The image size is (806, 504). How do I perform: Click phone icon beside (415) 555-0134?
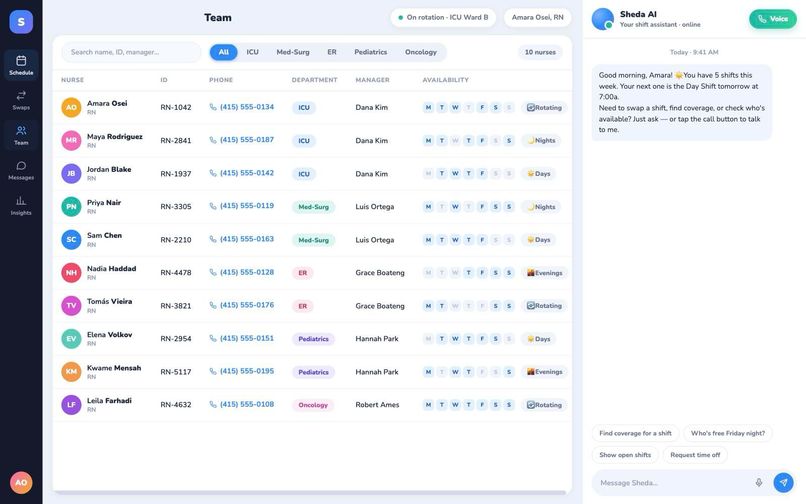213,107
